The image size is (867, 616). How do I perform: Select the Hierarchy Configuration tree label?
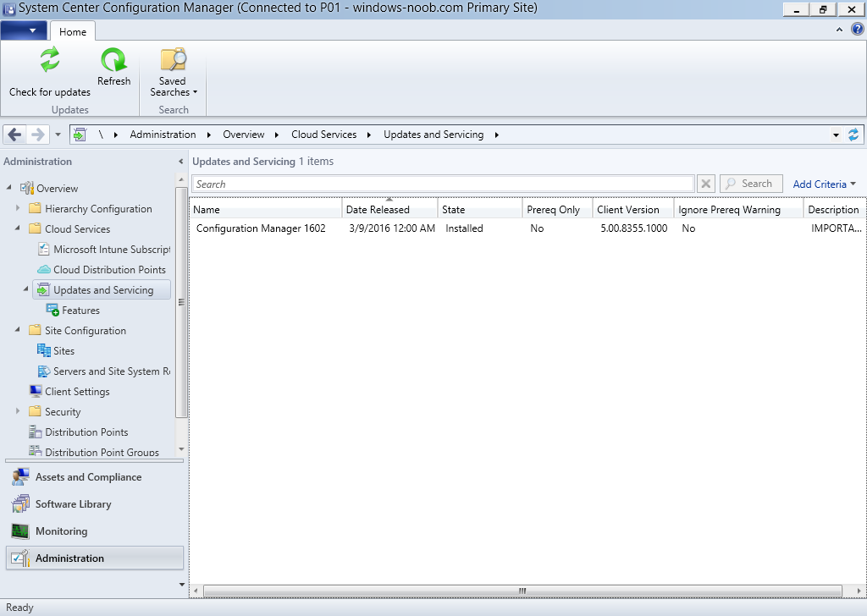(98, 209)
